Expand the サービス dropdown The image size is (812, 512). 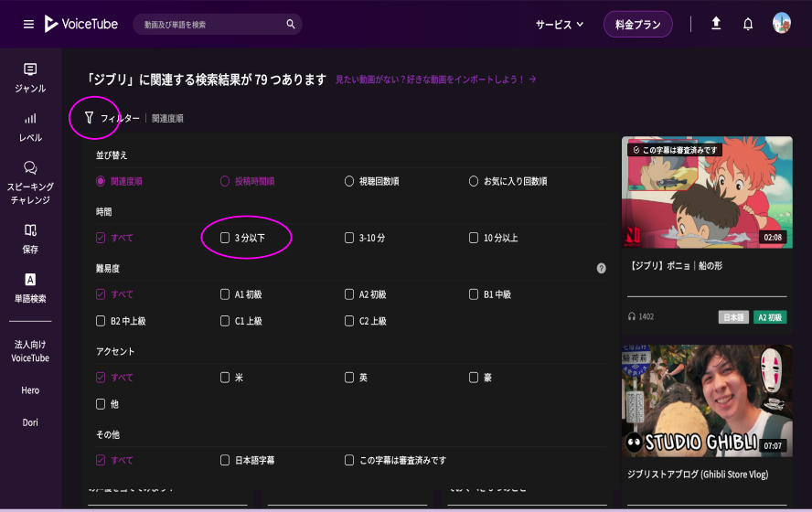click(x=560, y=25)
